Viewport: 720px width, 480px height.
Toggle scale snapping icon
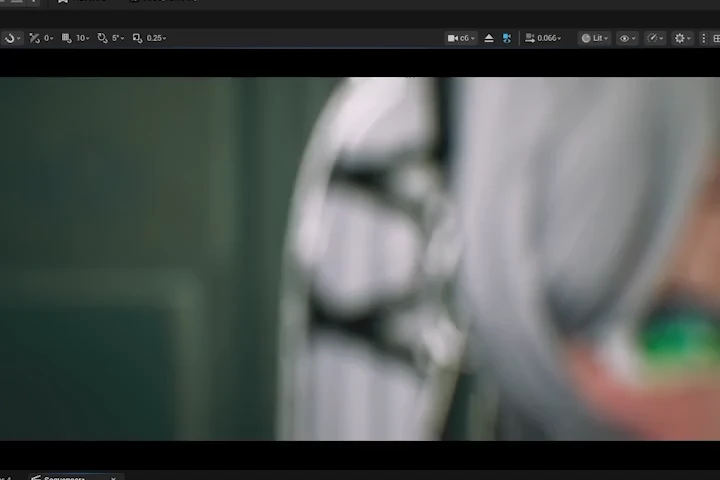coord(137,38)
